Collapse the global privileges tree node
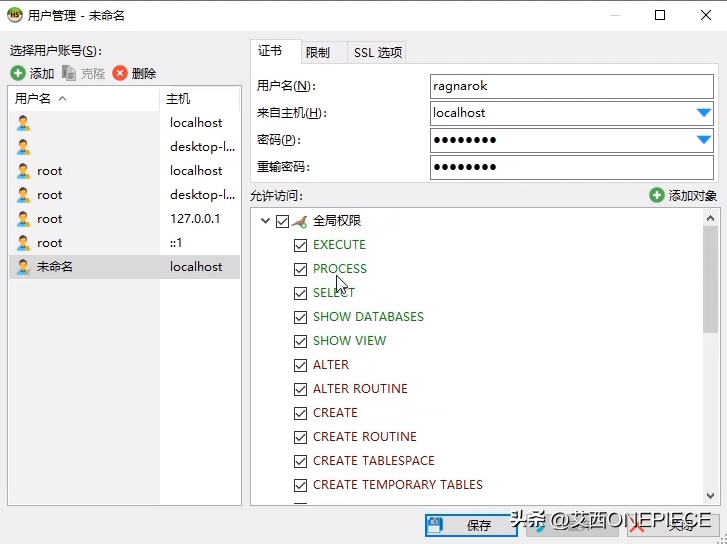Viewport: 727px width, 544px height. pyautogui.click(x=265, y=221)
